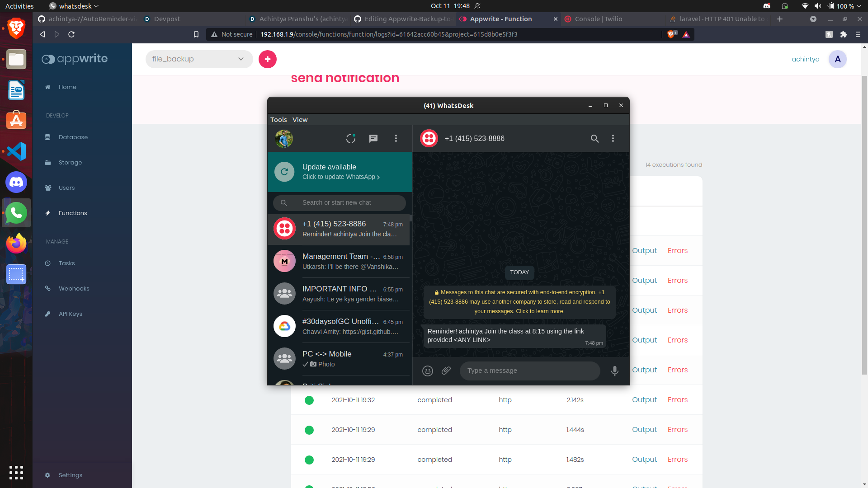The height and width of the screenshot is (488, 868).
Task: Open chat options three-dot menu
Action: click(x=613, y=139)
